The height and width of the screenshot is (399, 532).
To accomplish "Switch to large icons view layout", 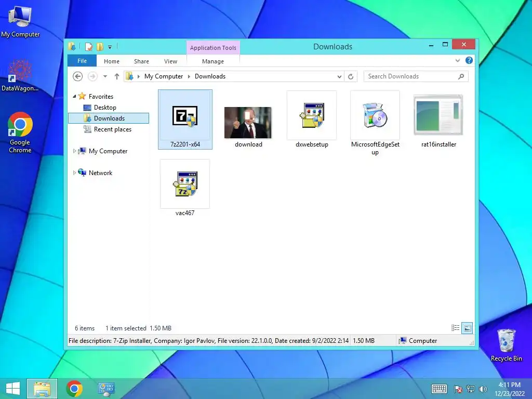I will click(467, 328).
